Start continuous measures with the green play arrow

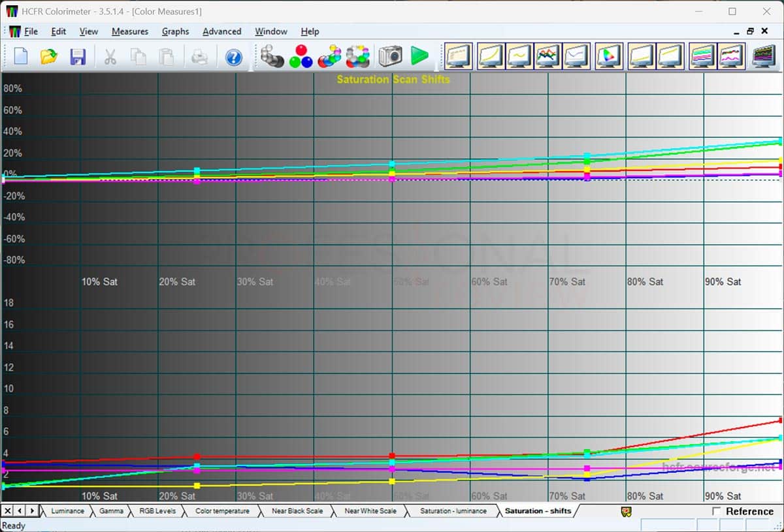click(x=419, y=57)
